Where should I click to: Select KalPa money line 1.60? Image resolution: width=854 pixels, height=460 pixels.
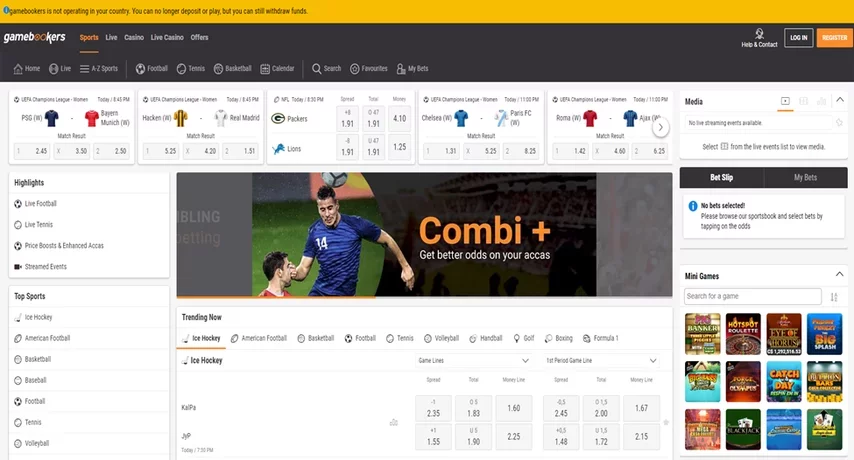click(x=514, y=408)
